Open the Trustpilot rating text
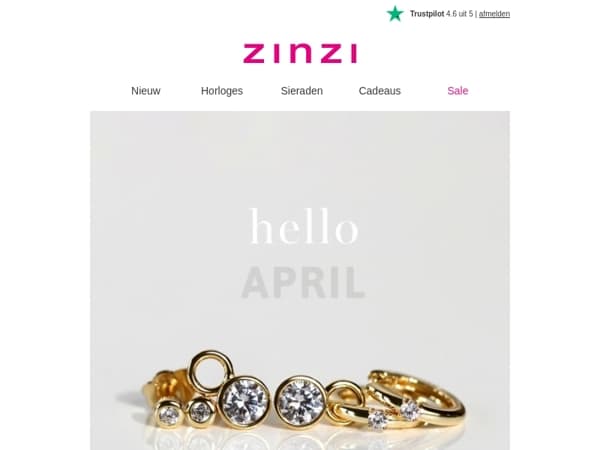 coord(442,14)
